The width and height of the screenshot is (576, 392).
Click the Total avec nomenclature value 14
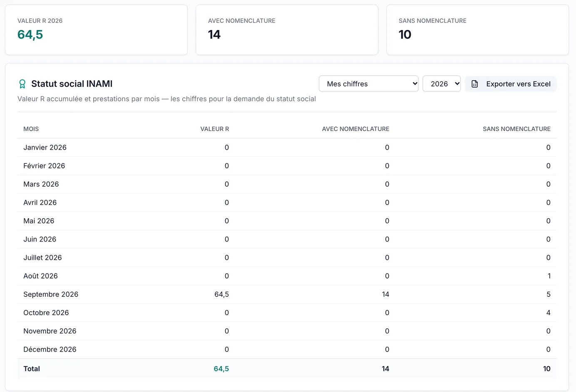point(385,369)
